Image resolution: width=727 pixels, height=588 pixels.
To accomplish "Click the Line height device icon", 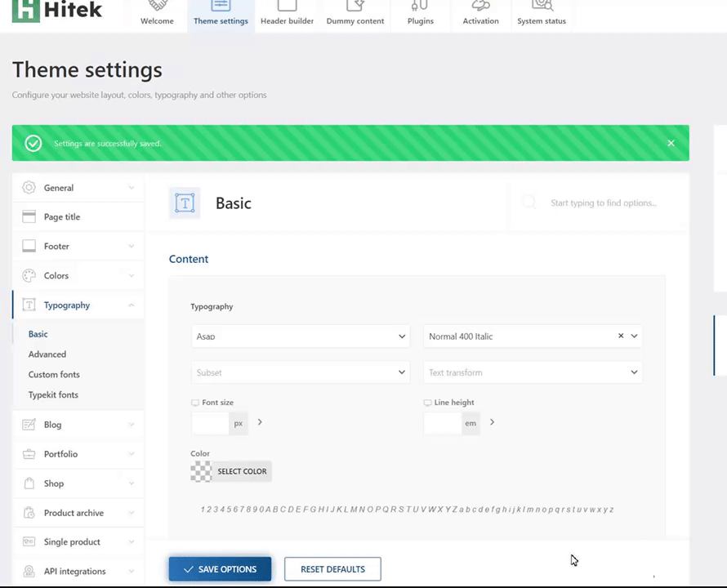I will coord(427,403).
